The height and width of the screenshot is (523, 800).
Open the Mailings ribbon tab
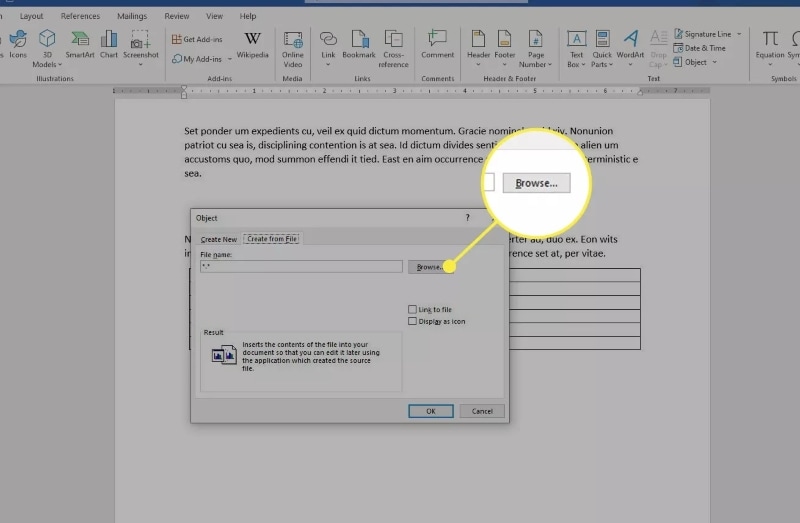click(x=132, y=16)
